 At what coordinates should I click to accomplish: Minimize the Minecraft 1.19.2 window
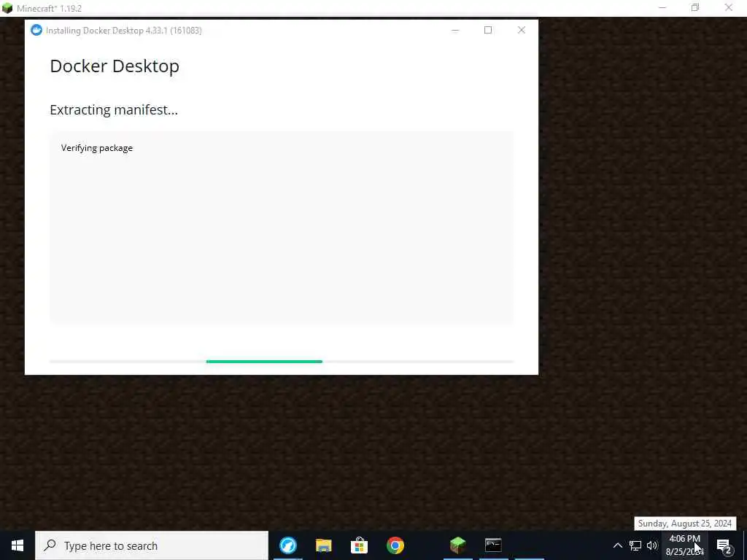pyautogui.click(x=662, y=7)
